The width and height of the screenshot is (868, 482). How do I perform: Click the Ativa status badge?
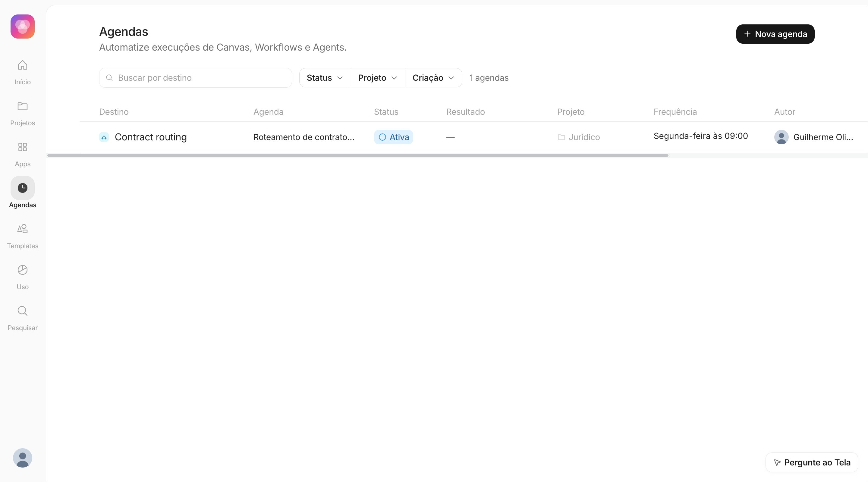click(393, 137)
